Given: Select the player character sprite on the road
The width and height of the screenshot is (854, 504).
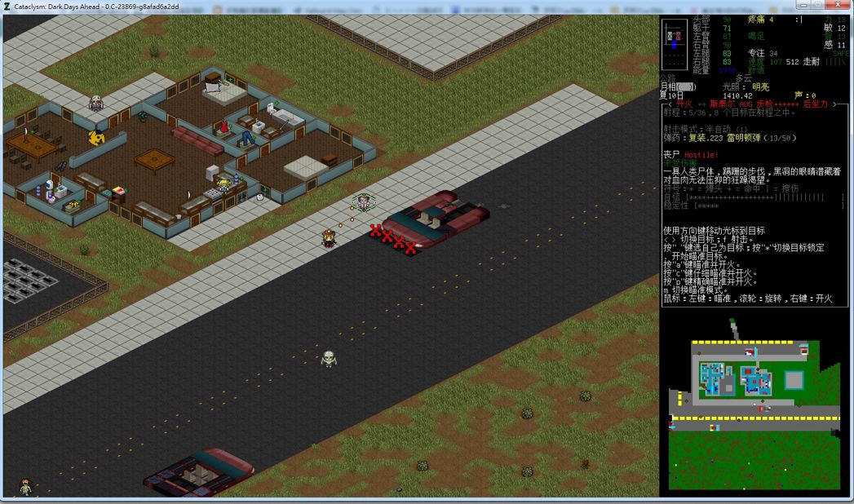Looking at the screenshot, I should [x=330, y=238].
